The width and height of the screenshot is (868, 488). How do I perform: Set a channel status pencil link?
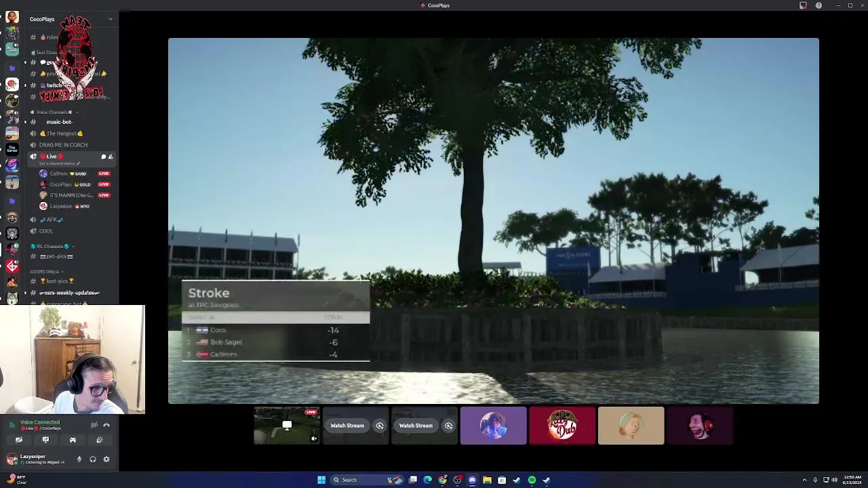click(60, 163)
